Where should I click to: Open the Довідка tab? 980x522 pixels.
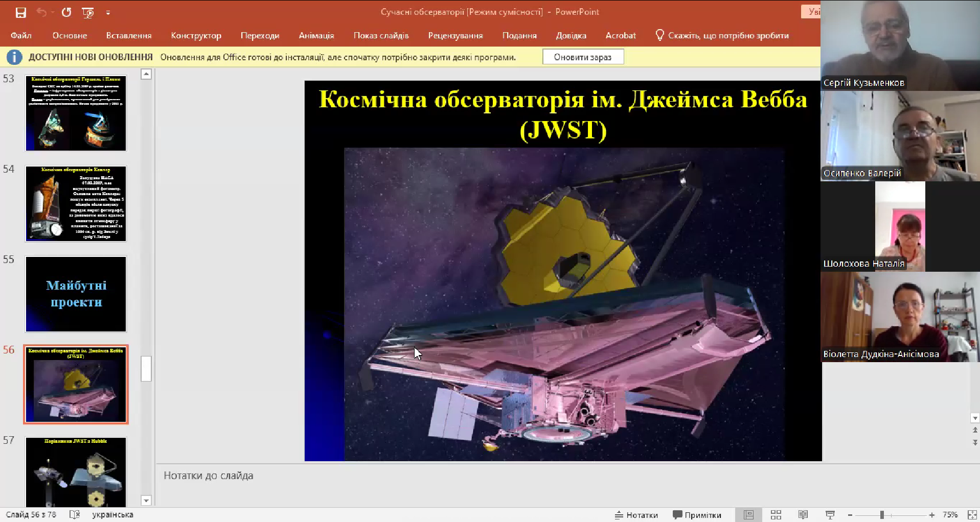[x=571, y=35]
